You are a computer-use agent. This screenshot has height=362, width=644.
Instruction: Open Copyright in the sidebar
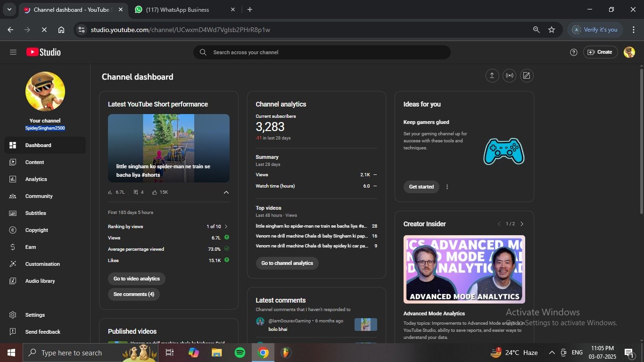point(45,230)
